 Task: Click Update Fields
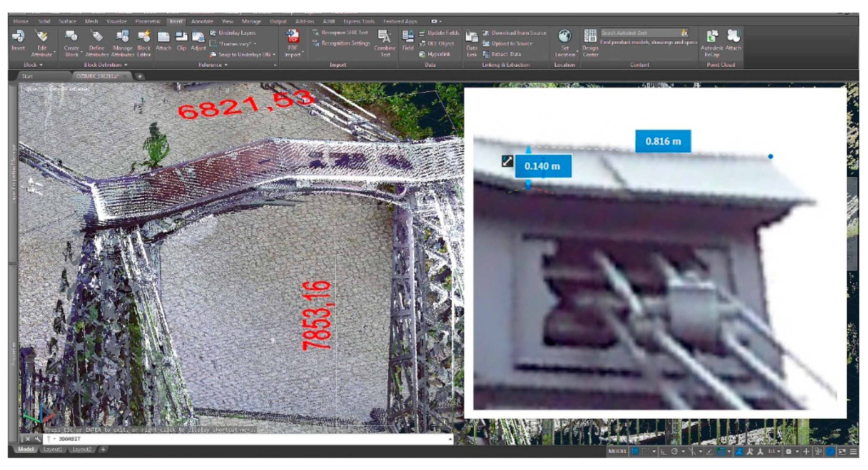439,33
